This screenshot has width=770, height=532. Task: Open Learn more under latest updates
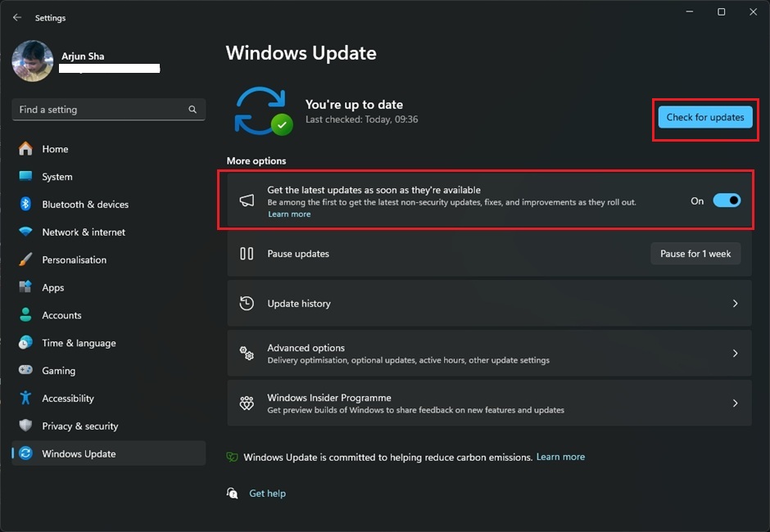click(x=289, y=214)
